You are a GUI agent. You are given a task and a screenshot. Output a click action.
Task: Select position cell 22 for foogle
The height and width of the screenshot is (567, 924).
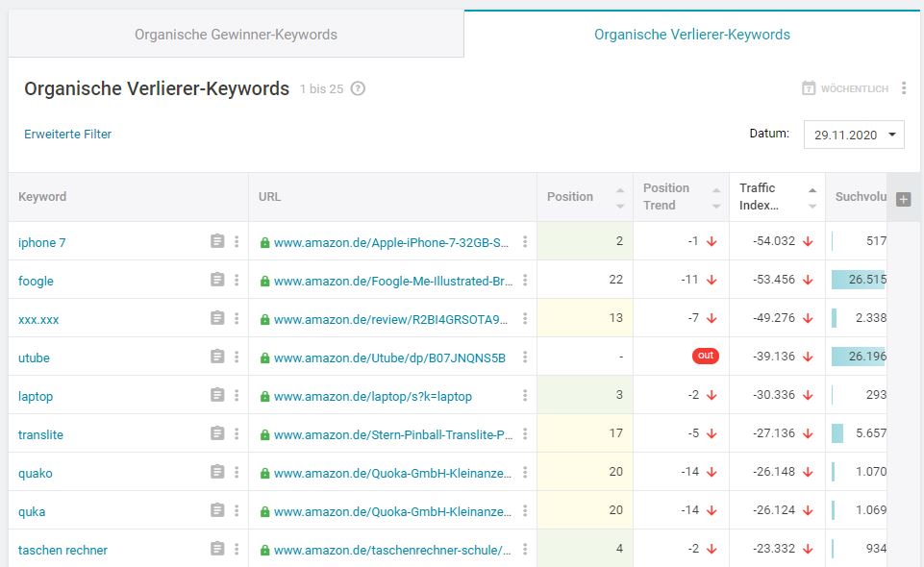click(x=586, y=279)
